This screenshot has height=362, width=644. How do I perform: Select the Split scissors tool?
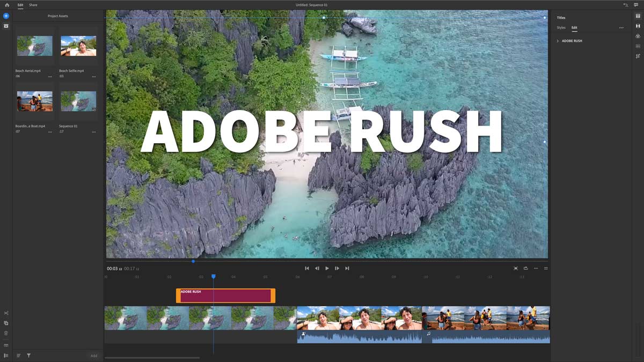coord(6,313)
